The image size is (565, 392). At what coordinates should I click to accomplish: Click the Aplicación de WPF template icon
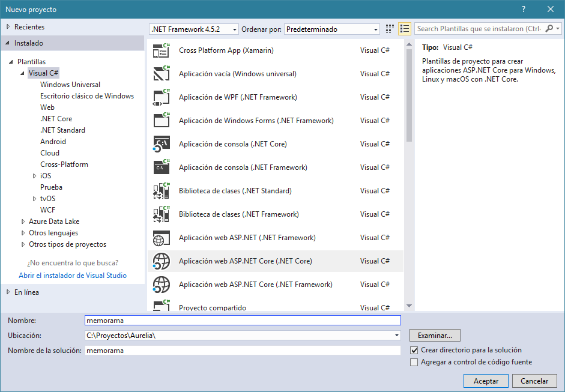point(161,97)
